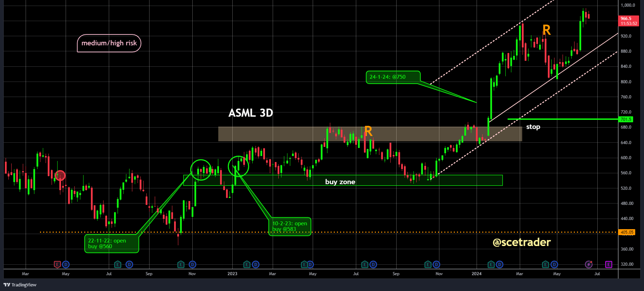Viewport: 644px width, 291px height.
Task: Click the red circle marker near May 2022
Action: click(x=60, y=175)
